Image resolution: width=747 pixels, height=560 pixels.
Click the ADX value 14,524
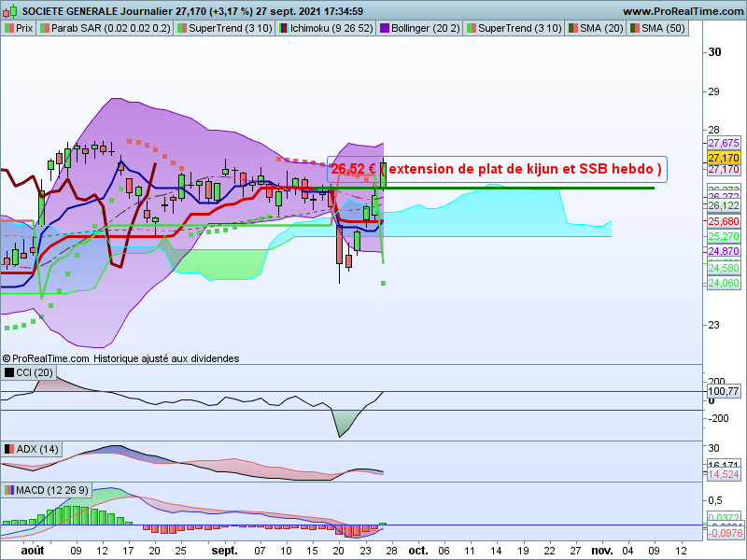723,474
